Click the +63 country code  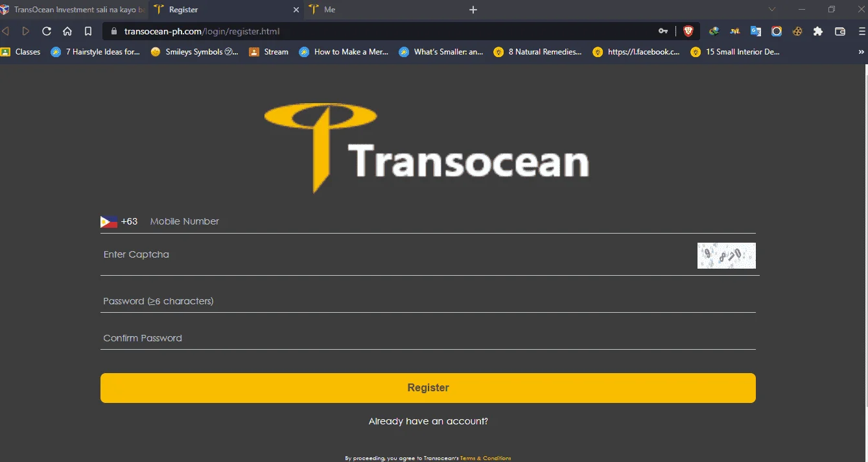click(x=129, y=221)
